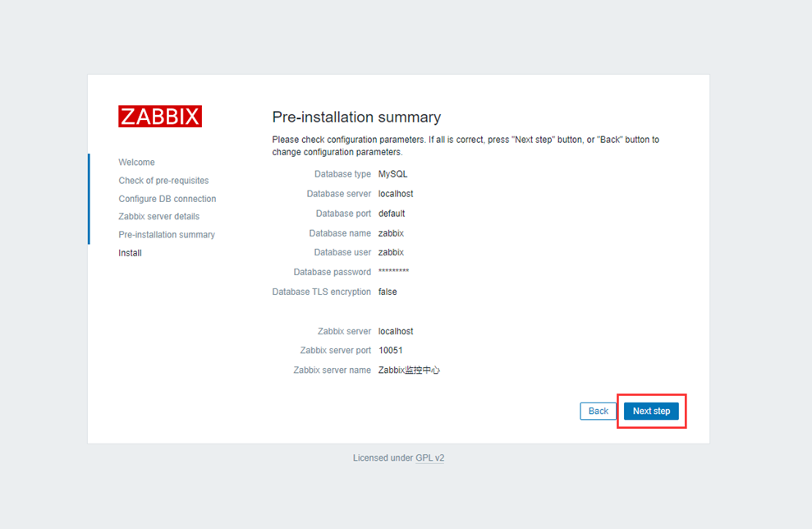Click the Back button

click(x=599, y=411)
